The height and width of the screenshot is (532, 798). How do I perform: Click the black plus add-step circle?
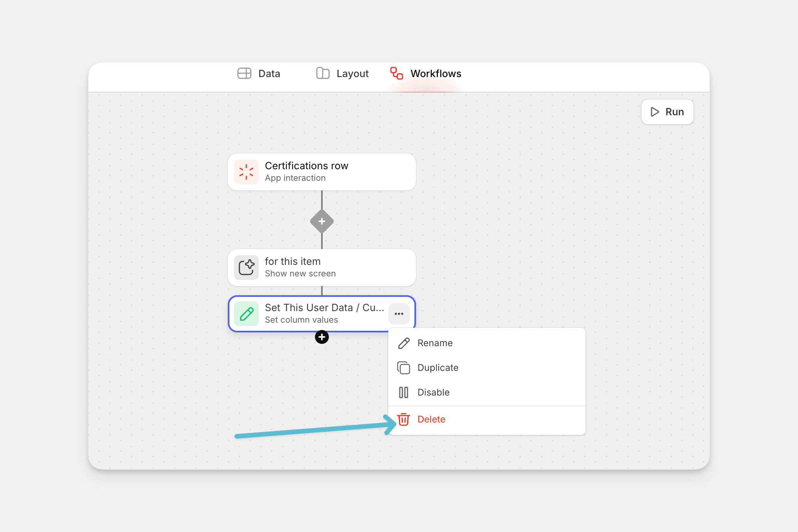pyautogui.click(x=322, y=337)
